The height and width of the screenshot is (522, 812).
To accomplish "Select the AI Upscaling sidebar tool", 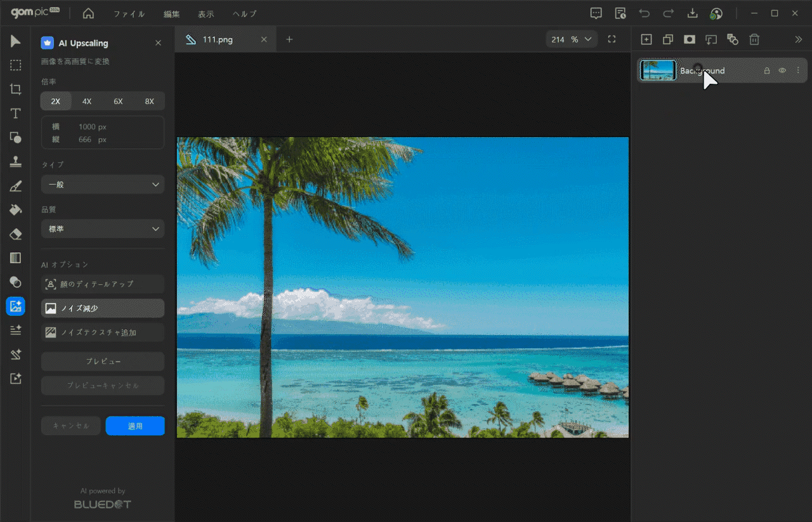I will 15,306.
